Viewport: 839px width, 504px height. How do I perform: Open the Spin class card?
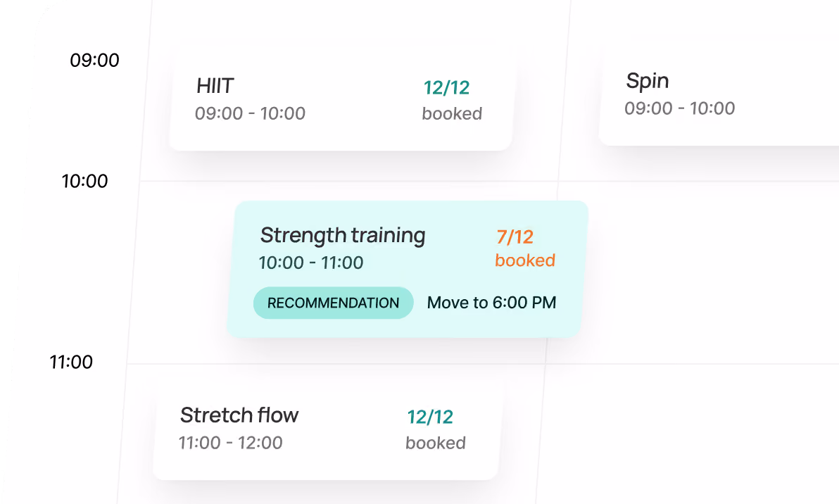719,96
